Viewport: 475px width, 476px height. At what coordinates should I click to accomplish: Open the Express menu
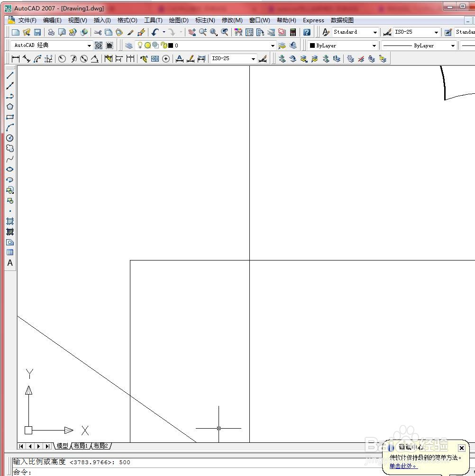(x=313, y=20)
